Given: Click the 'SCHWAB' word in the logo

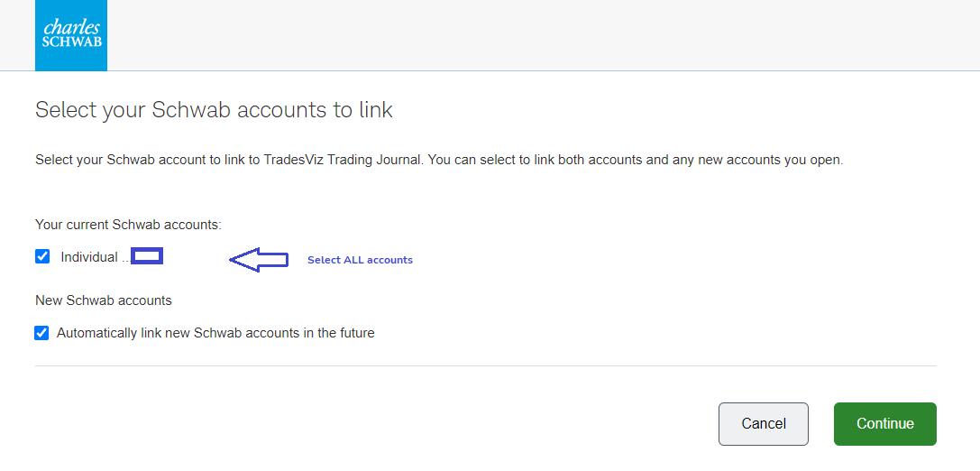Looking at the screenshot, I should coord(71,42).
